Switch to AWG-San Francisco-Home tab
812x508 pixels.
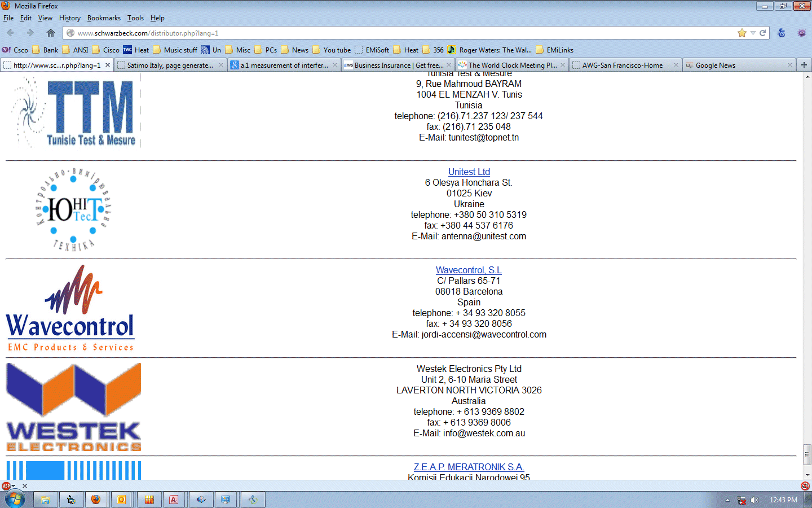tap(625, 65)
